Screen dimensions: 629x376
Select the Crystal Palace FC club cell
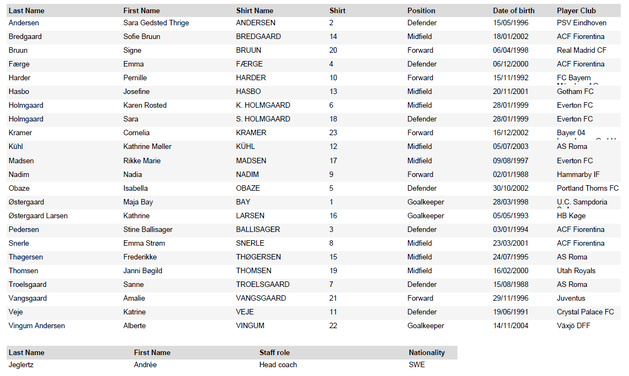click(585, 312)
